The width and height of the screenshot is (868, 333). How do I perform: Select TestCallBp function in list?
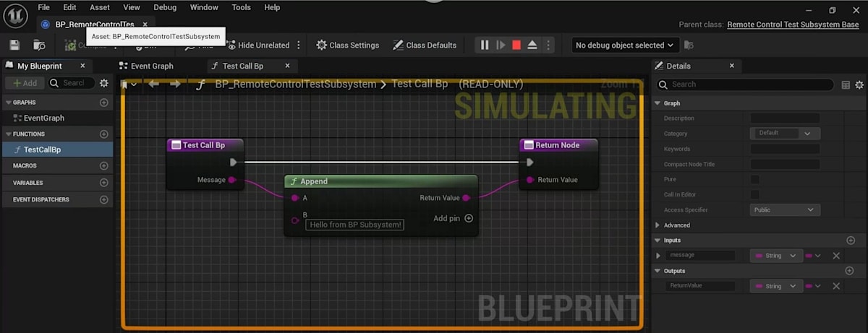(57, 150)
